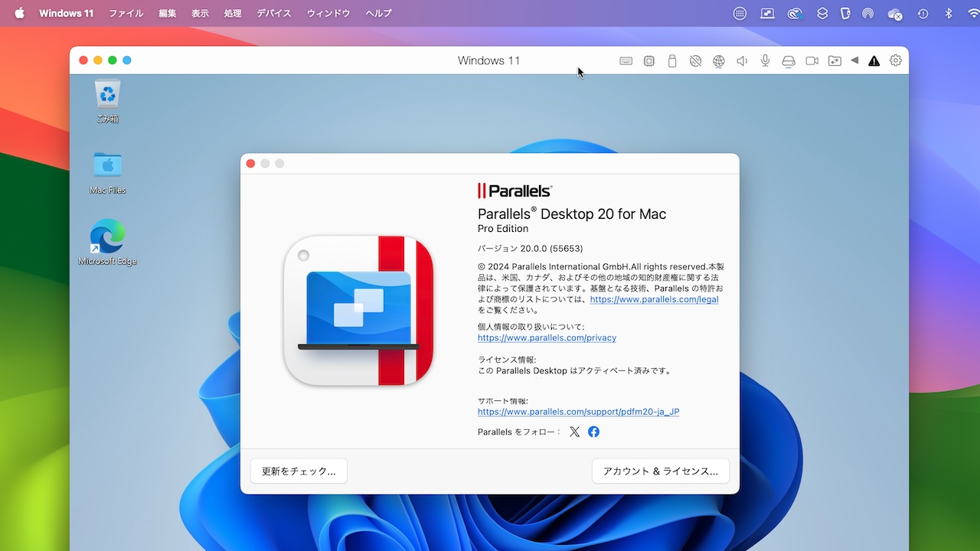Click the warning triangle icon in toolbar
Viewport: 980px width, 551px height.
[874, 61]
